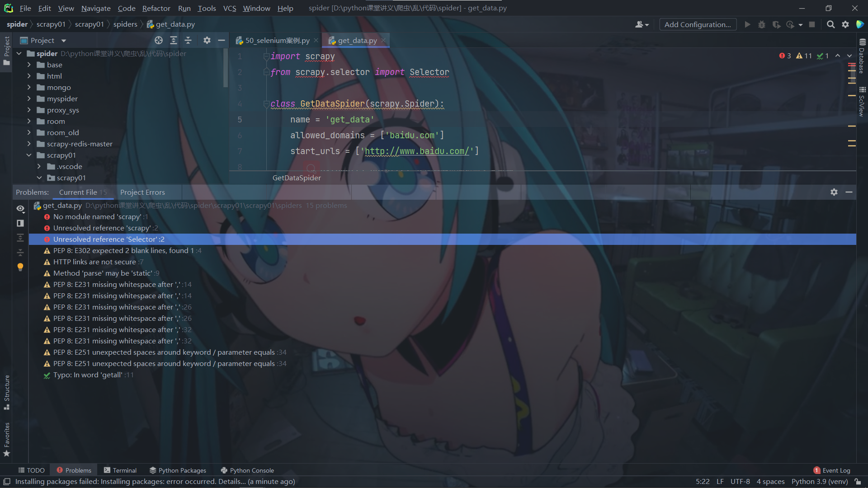The height and width of the screenshot is (488, 868).
Task: Toggle the editor preview pane icon
Action: click(20, 223)
